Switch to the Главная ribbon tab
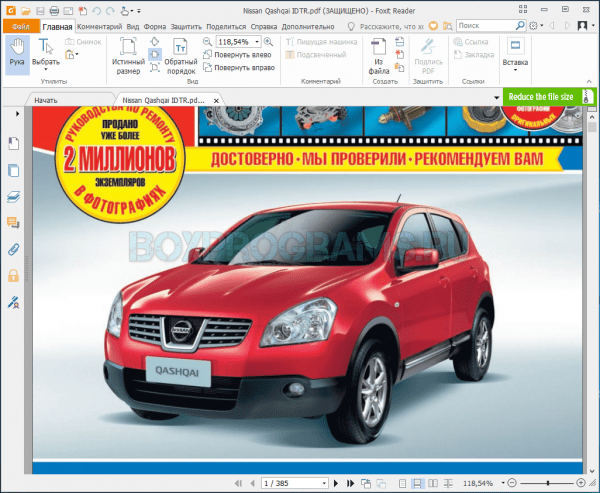This screenshot has height=493, width=600. [57, 27]
